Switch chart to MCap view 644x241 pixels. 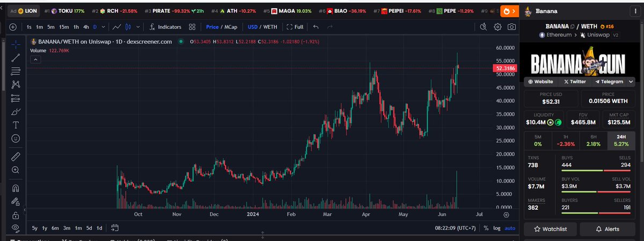click(x=230, y=27)
